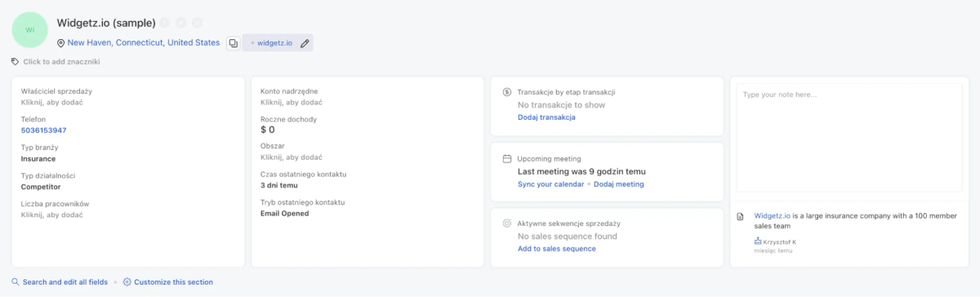Add Obszar value
This screenshot has width=980, height=297.
(292, 157)
